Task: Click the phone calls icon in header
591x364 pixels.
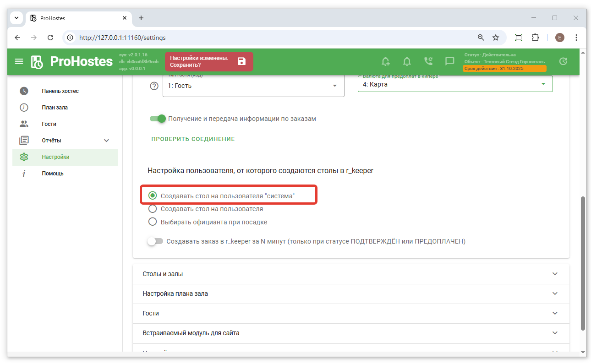Action: tap(428, 61)
